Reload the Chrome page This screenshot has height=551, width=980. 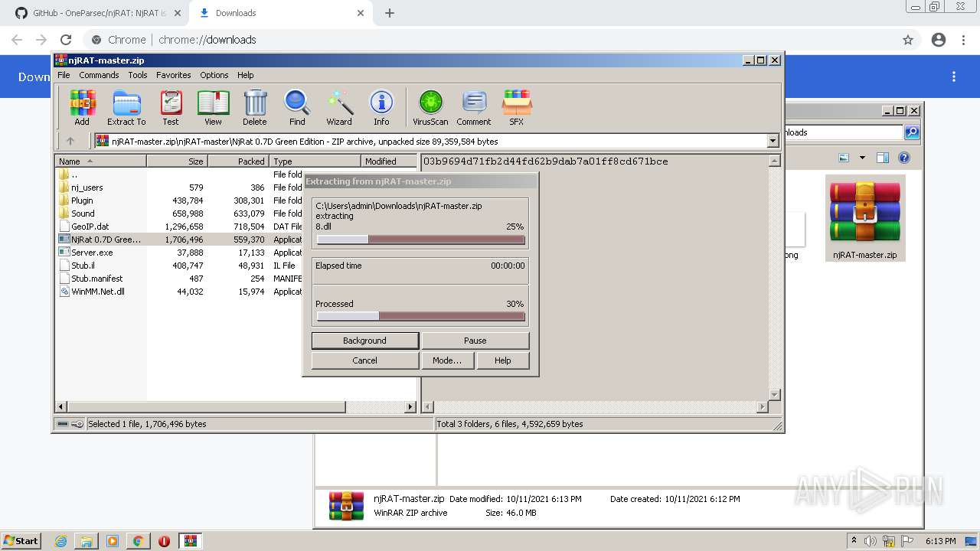tap(66, 40)
